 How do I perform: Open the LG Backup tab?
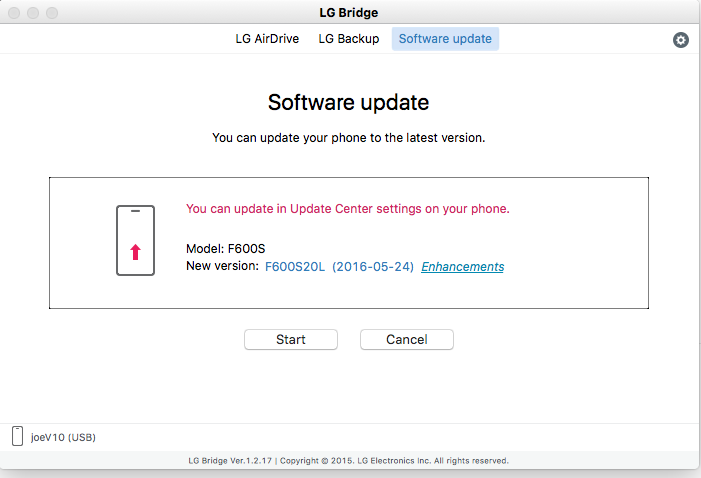349,39
